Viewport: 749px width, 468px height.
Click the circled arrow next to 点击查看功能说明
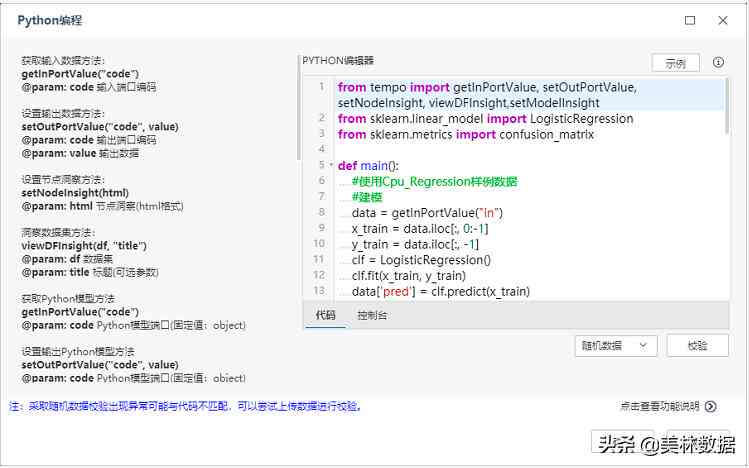pos(711,406)
